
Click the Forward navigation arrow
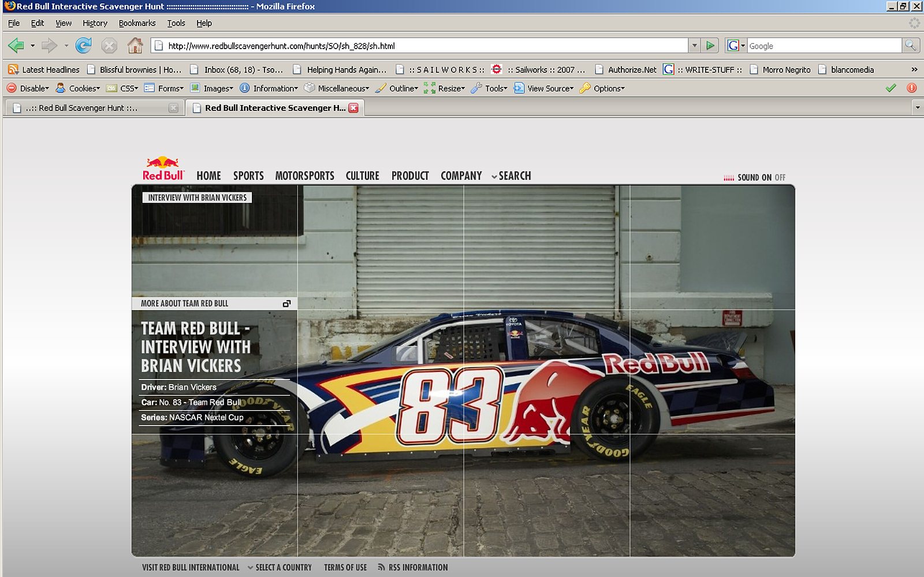point(49,45)
